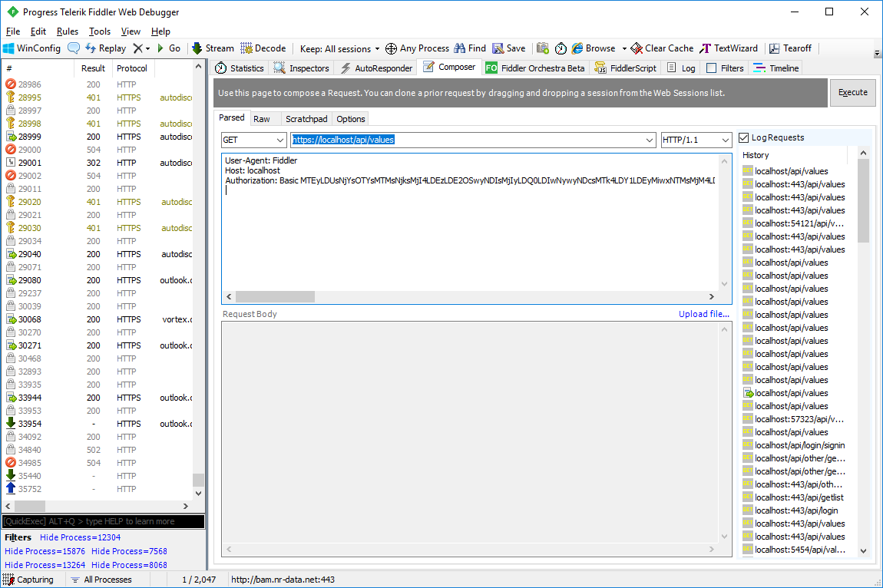Click the Go resume button
The height and width of the screenshot is (588, 883).
[169, 48]
